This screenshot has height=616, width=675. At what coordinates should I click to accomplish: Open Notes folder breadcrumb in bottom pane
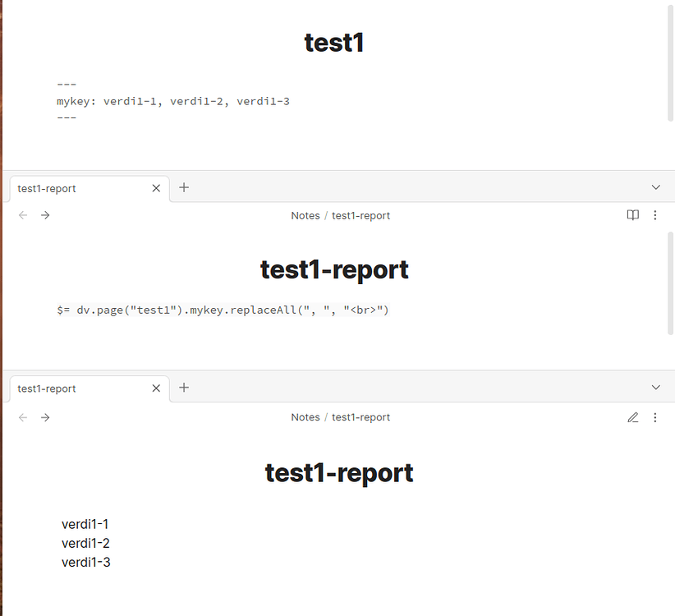[x=305, y=417]
